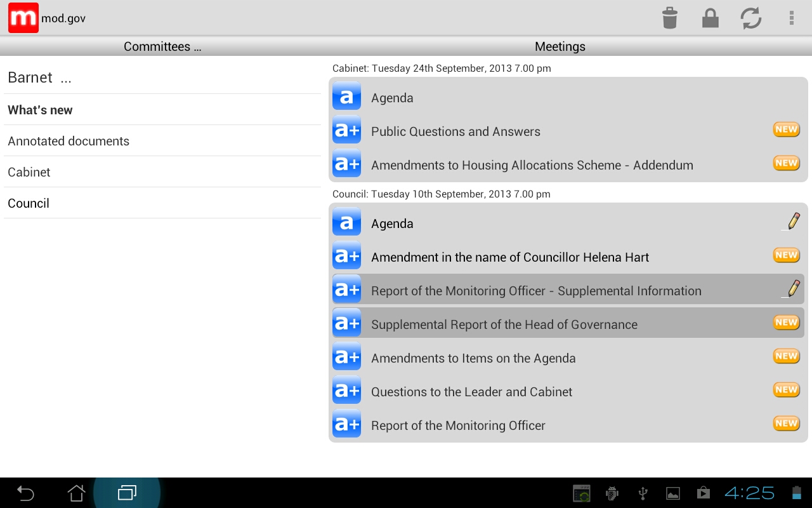Open the What's new section
This screenshot has height=508, width=812.
click(40, 109)
